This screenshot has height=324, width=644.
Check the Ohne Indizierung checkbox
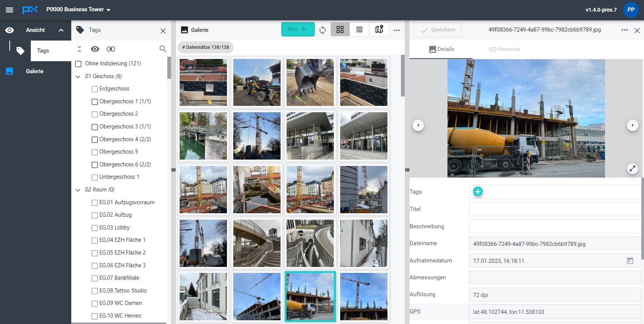(78, 64)
